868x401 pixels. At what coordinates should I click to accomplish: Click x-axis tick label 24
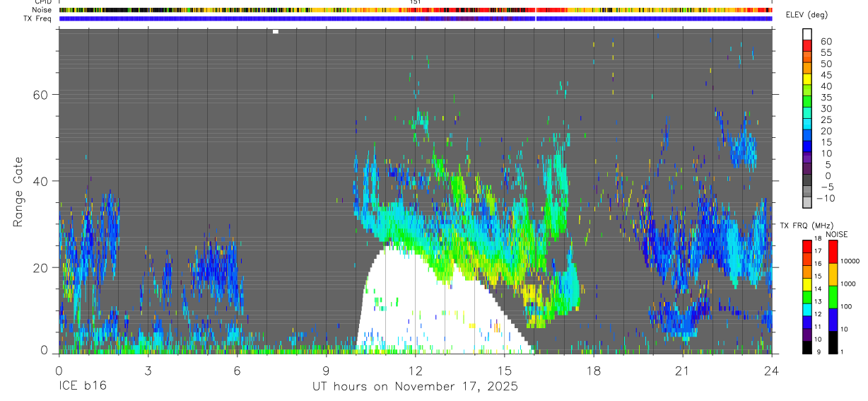click(x=771, y=371)
